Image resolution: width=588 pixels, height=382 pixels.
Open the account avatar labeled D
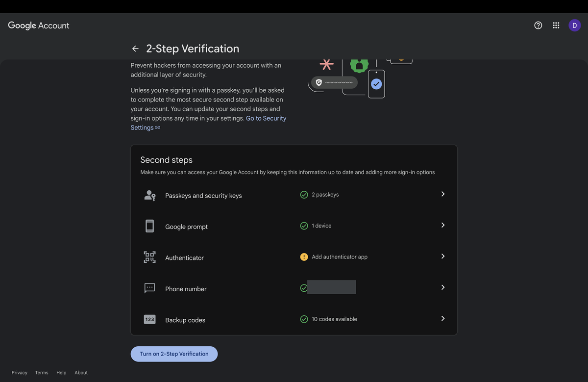point(574,25)
